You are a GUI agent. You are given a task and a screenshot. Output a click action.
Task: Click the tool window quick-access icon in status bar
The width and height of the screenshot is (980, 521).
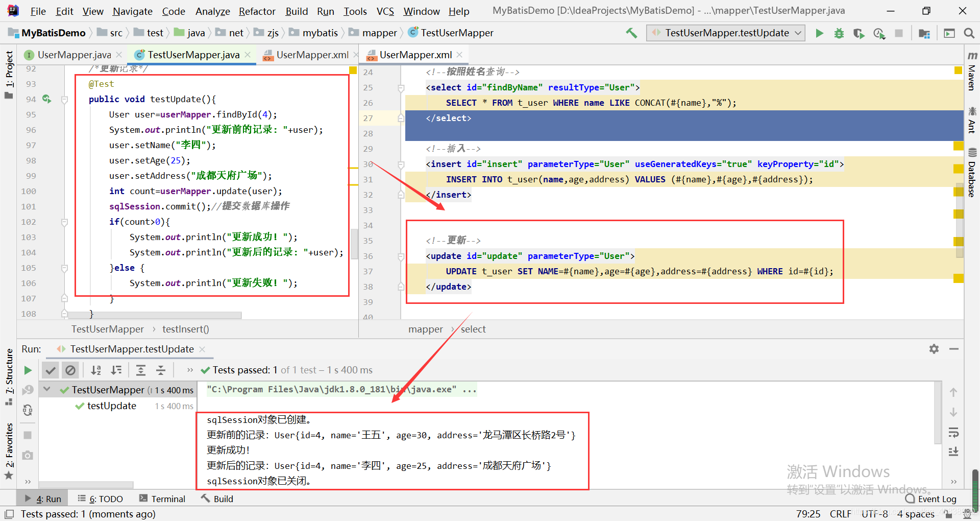(x=9, y=514)
